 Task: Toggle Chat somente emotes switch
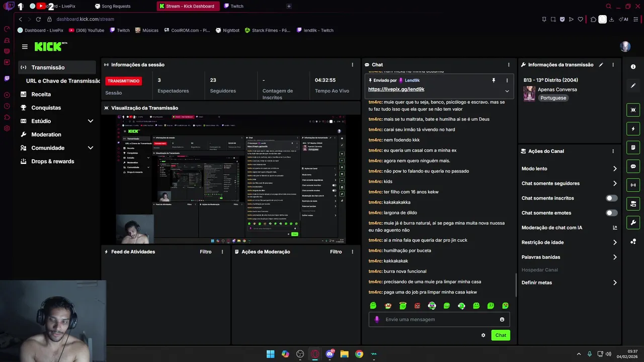pos(611,213)
